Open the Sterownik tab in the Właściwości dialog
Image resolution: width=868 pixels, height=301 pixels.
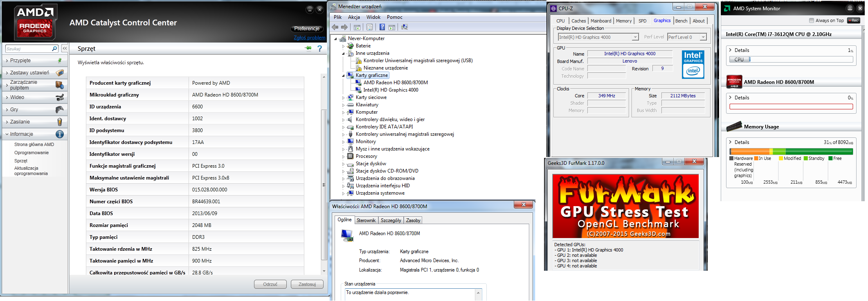[x=366, y=220]
